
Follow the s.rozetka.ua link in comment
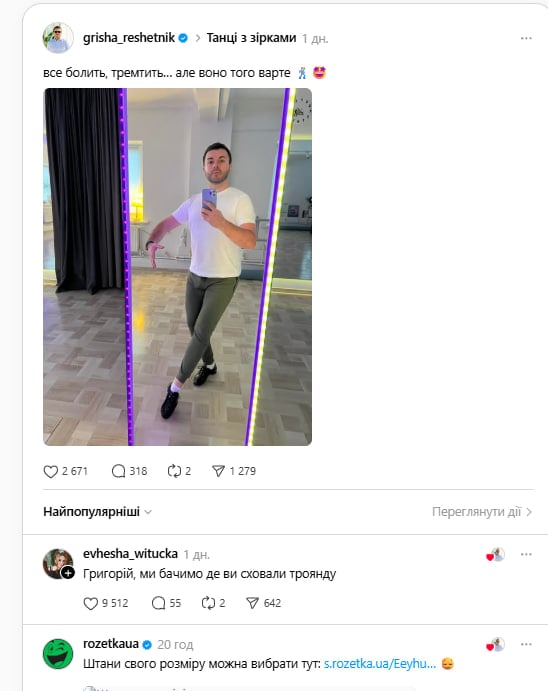coord(380,664)
